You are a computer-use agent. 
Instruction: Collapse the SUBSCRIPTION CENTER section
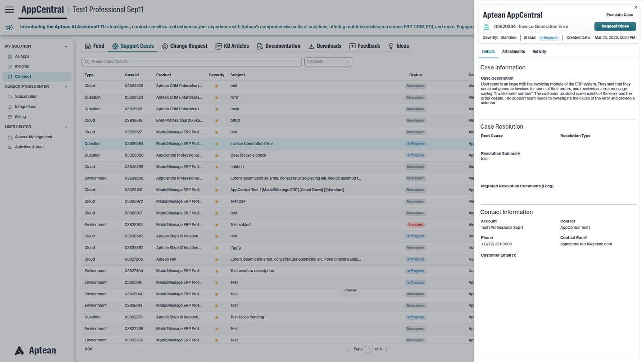pyautogui.click(x=66, y=86)
